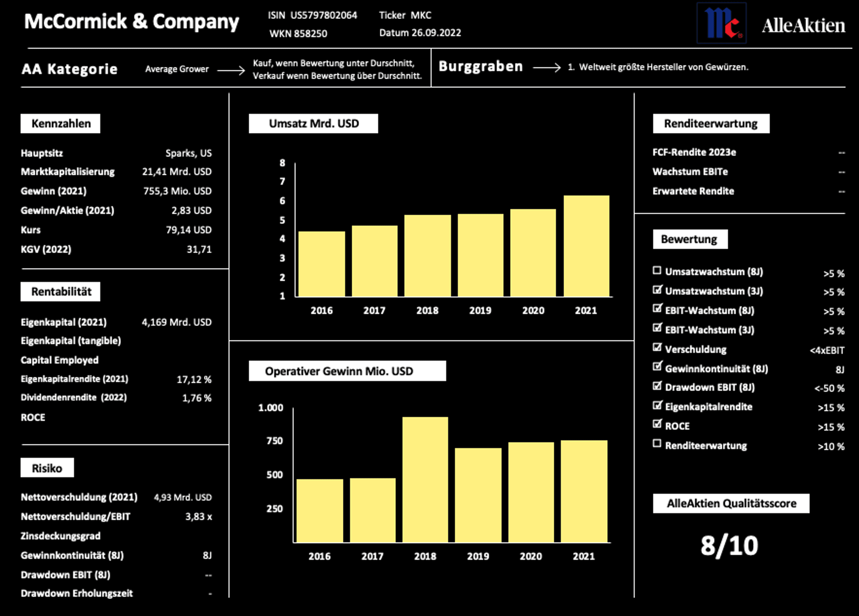The image size is (859, 616).
Task: Select the Umsatz Mrd. USD header
Action: point(313,123)
